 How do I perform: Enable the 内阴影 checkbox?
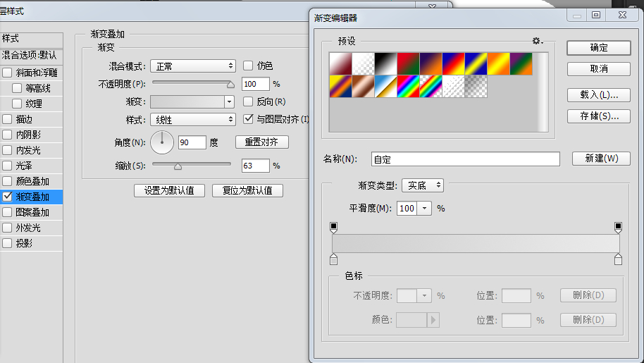(7, 135)
